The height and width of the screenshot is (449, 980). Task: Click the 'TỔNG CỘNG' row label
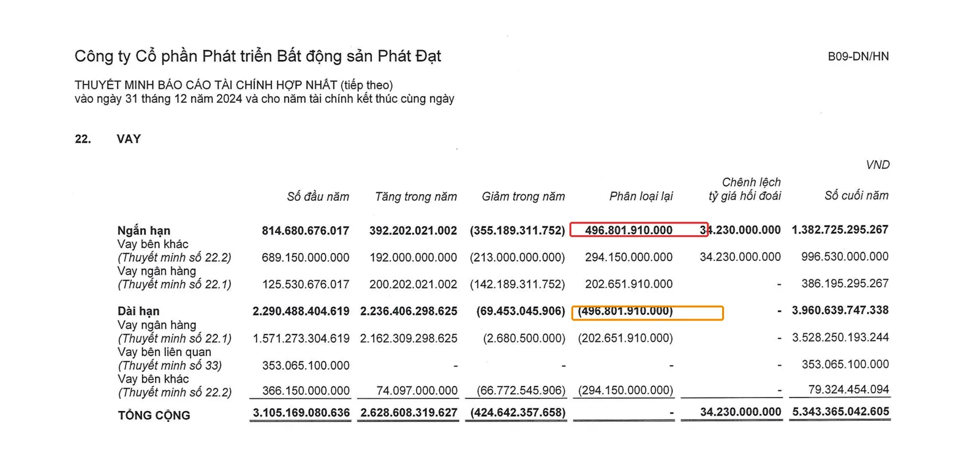154,415
